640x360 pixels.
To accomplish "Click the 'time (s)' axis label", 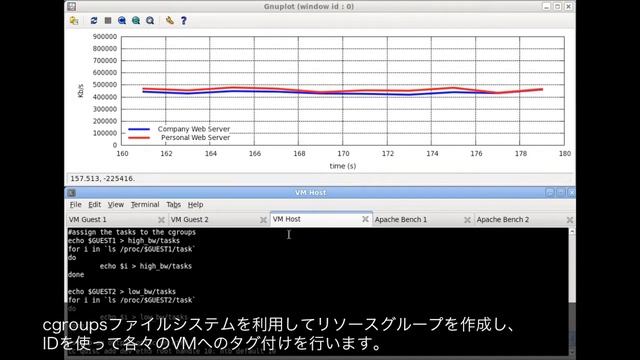I will click(343, 166).
